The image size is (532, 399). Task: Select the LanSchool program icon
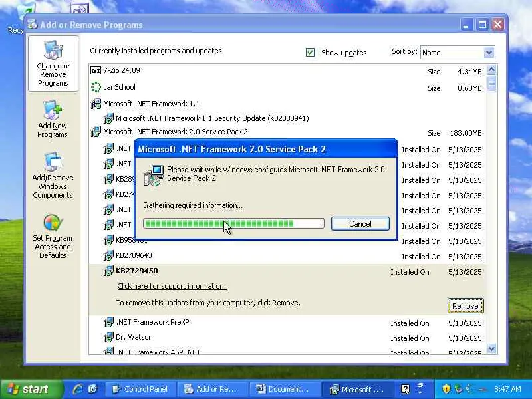point(96,87)
